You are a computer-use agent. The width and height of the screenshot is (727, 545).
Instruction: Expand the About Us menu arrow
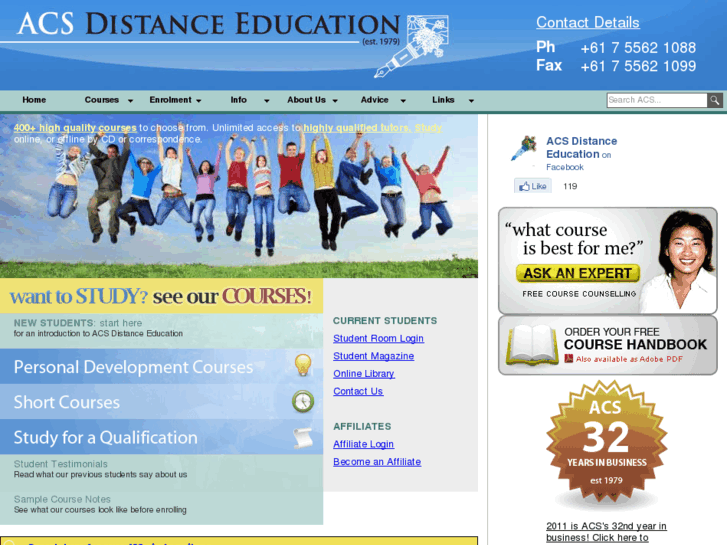(x=335, y=101)
